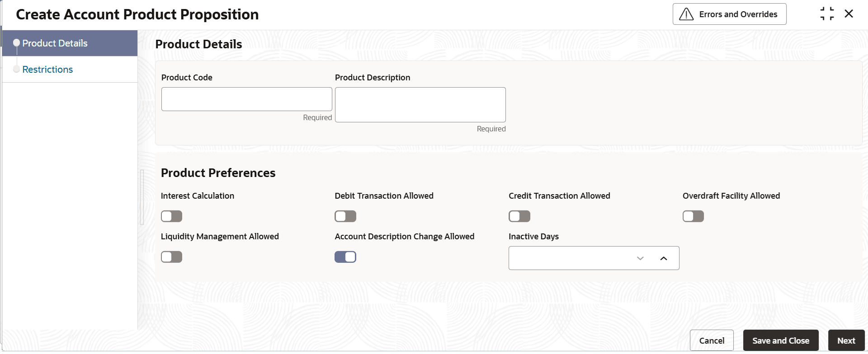This screenshot has height=354, width=868.
Task: Click the Restrictions step bullet
Action: (x=17, y=69)
